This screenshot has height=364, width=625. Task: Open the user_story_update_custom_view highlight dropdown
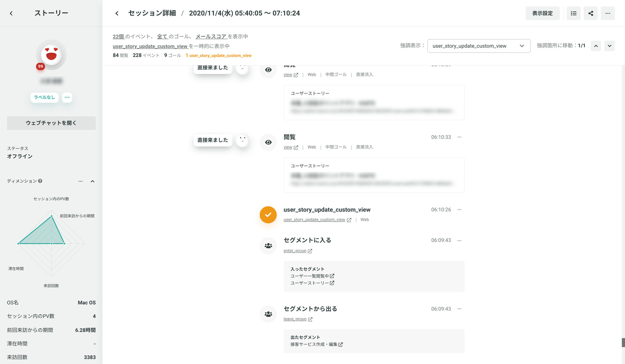478,46
